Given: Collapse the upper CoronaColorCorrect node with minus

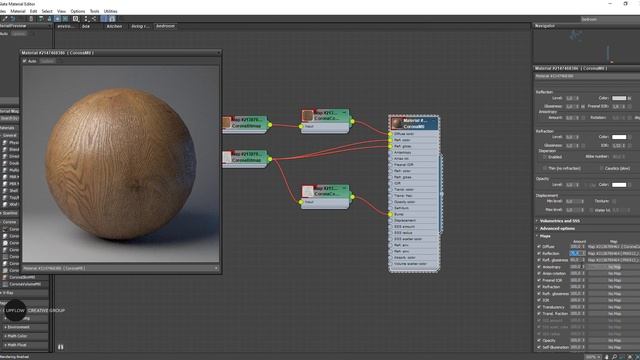Looking at the screenshot, I should [x=345, y=112].
